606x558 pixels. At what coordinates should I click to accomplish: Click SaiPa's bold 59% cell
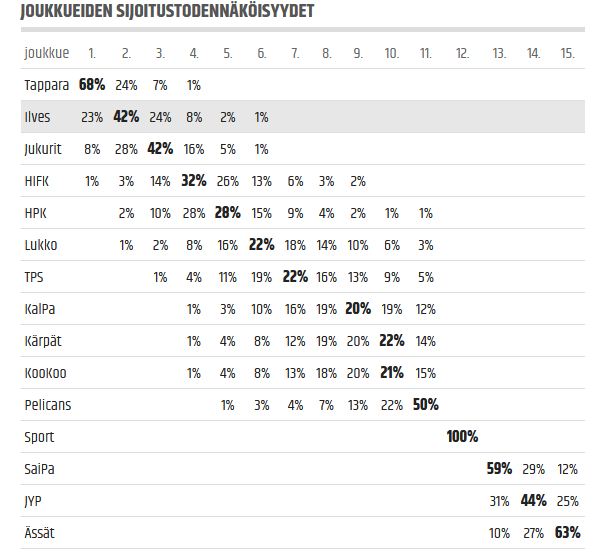499,469
